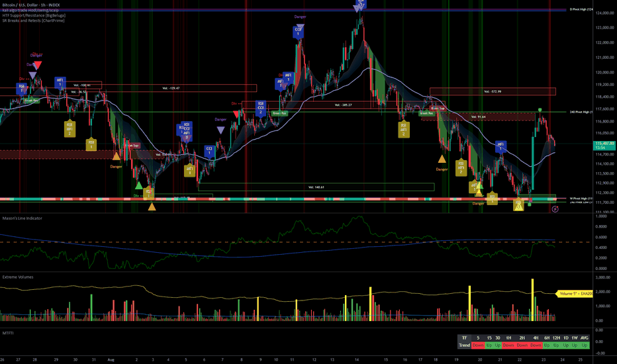The width and height of the screenshot is (617, 364).
Task: Select the red down-triangle marker near Jul 28
Action: [38, 65]
